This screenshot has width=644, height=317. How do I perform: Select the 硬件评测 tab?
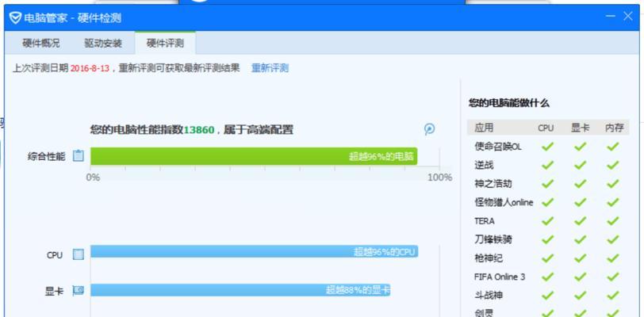(165, 43)
